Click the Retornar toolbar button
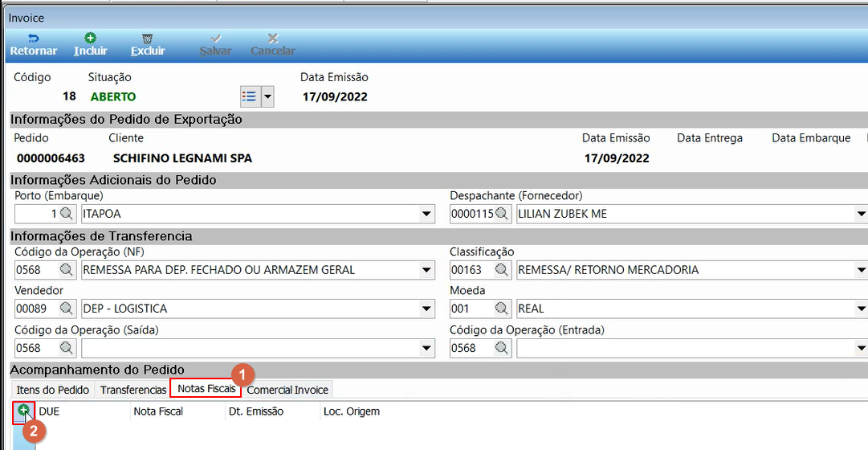This screenshot has height=450, width=868. [x=34, y=45]
